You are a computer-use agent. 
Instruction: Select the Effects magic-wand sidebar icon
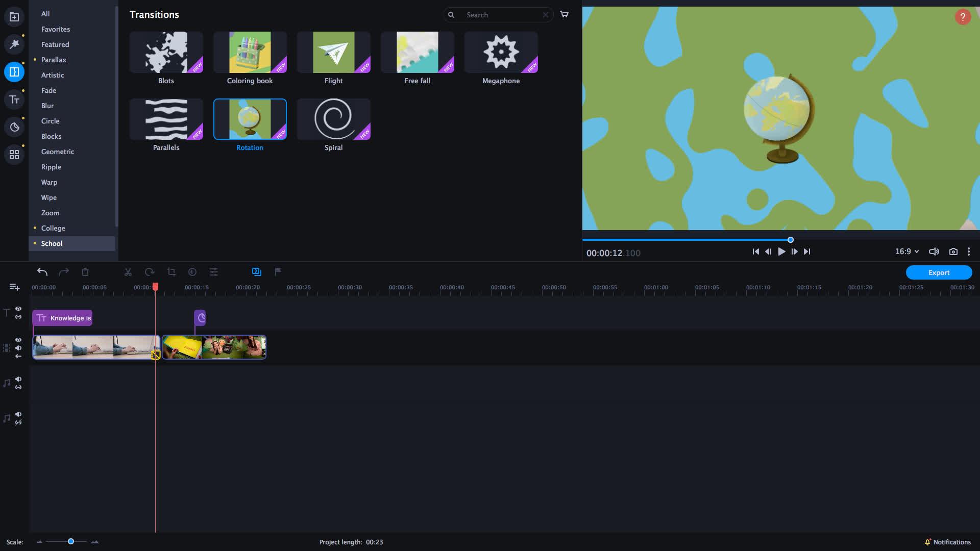tap(14, 44)
